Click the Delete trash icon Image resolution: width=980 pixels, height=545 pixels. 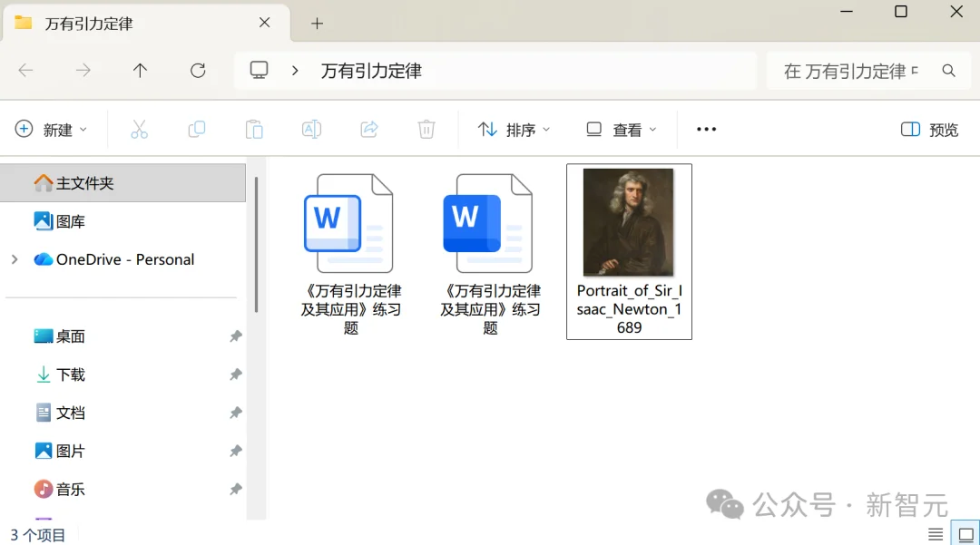click(x=426, y=129)
